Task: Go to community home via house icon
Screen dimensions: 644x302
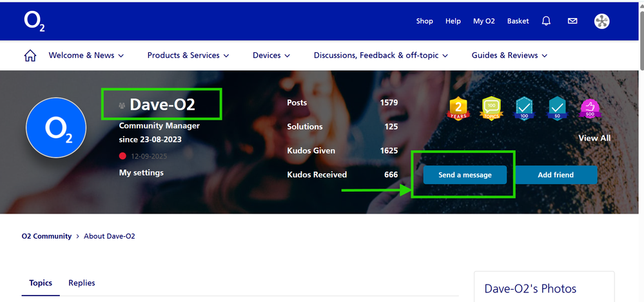Action: 30,56
